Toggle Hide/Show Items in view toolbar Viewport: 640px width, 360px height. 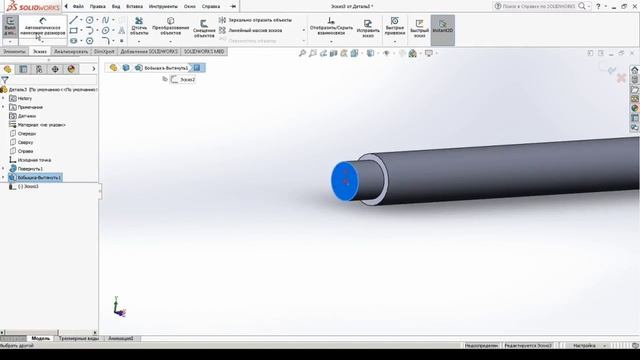(386, 53)
